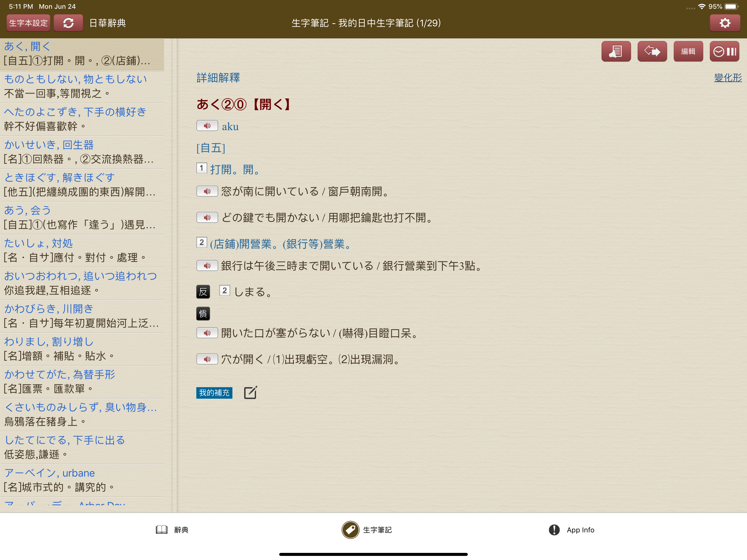Play audio for どの鍵でも開かない
The image size is (747, 560).
pyautogui.click(x=207, y=217)
